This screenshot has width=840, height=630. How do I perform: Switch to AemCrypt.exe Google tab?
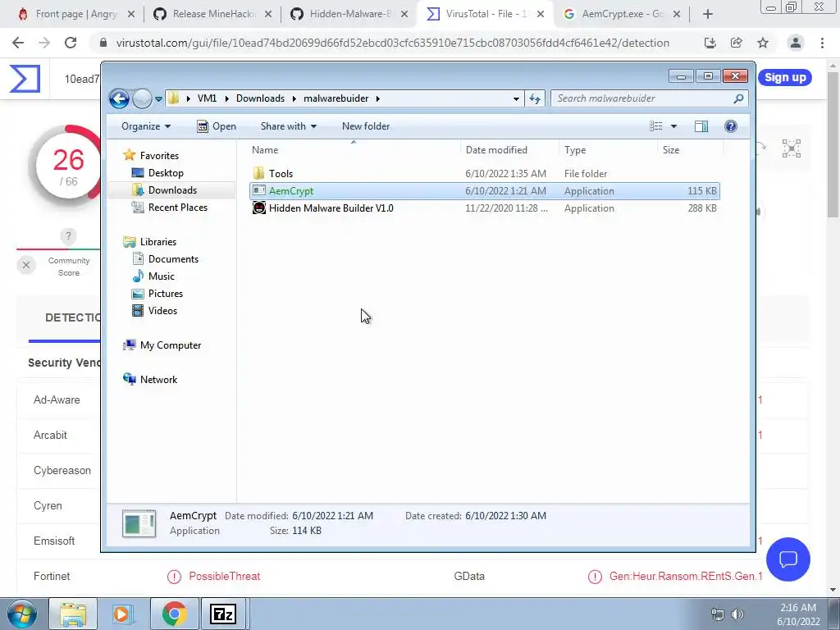point(623,14)
